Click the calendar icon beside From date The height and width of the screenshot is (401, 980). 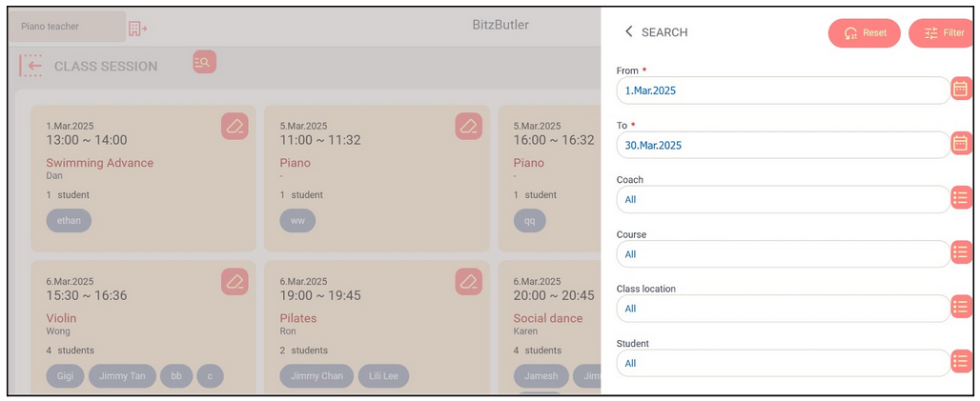(x=961, y=90)
